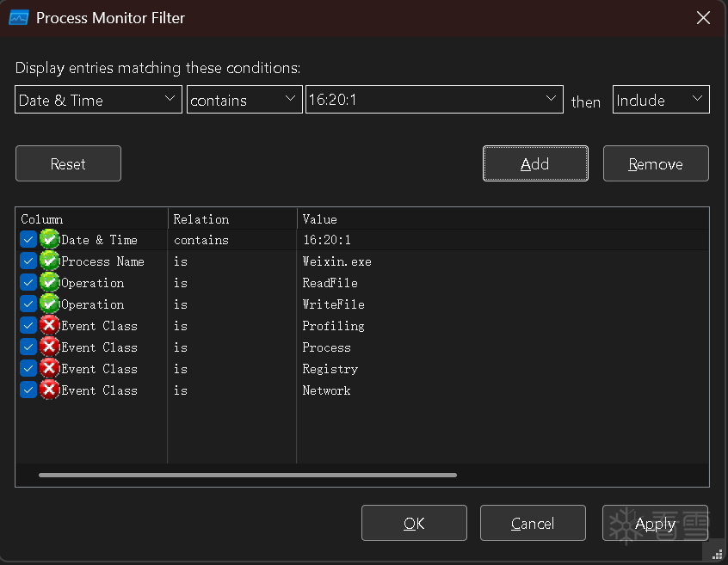Click Process Monitor icon in title bar

click(x=18, y=17)
